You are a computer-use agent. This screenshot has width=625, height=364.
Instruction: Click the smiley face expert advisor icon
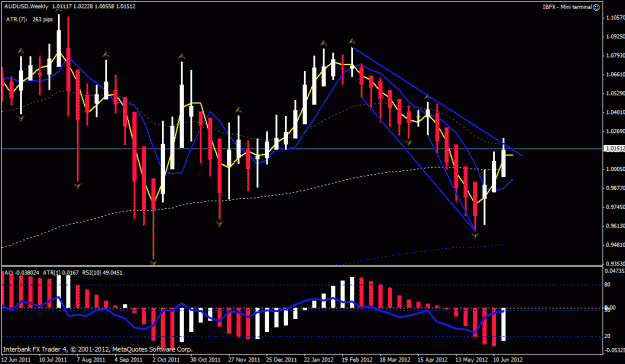pyautogui.click(x=597, y=7)
